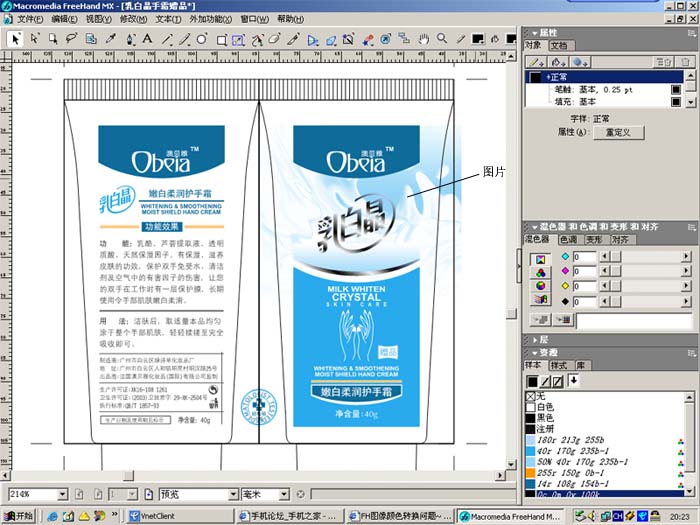Switch to the VnetClient taskbar window
Image resolution: width=700 pixels, height=525 pixels.
180,516
